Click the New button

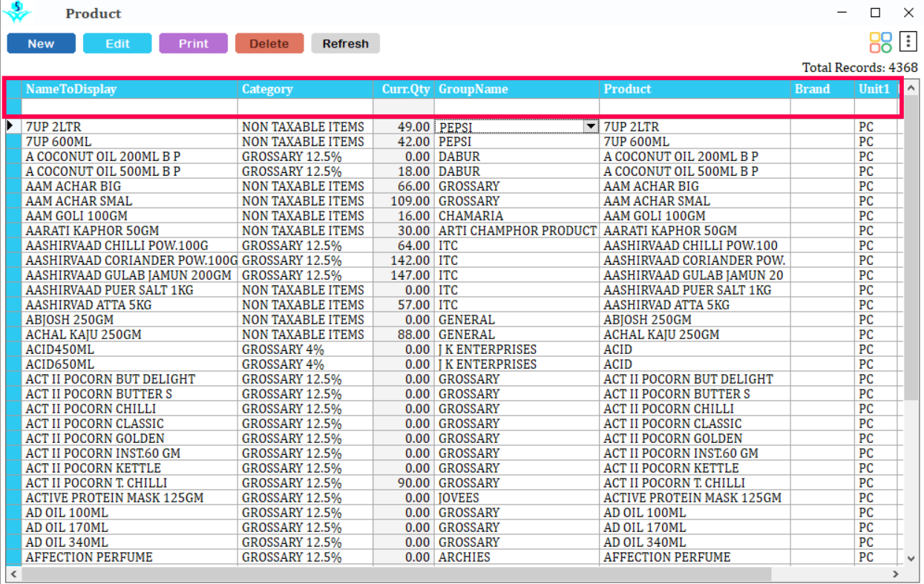click(41, 43)
